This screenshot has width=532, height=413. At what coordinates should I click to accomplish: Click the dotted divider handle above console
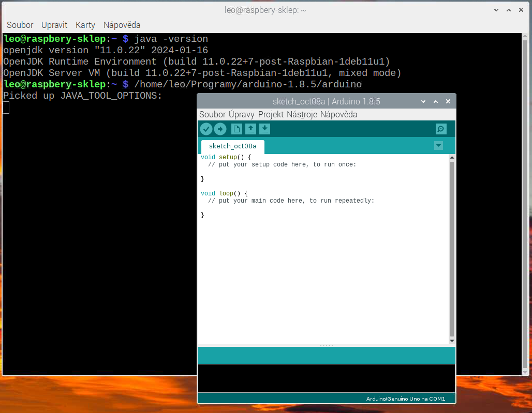tap(327, 345)
